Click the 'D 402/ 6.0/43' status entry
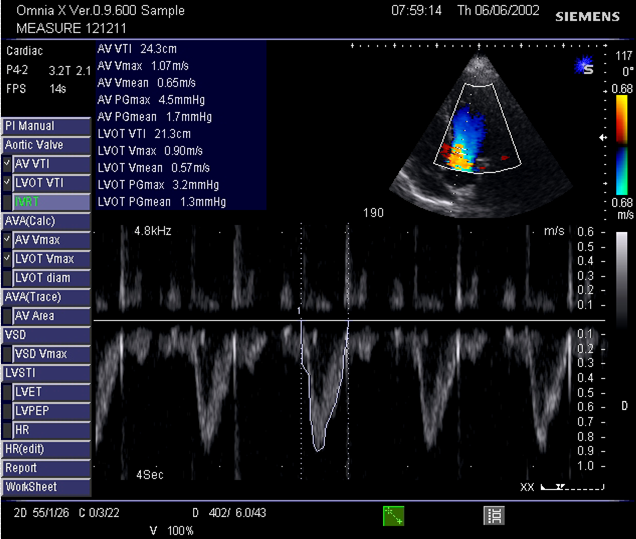The height and width of the screenshot is (539, 636). click(229, 513)
